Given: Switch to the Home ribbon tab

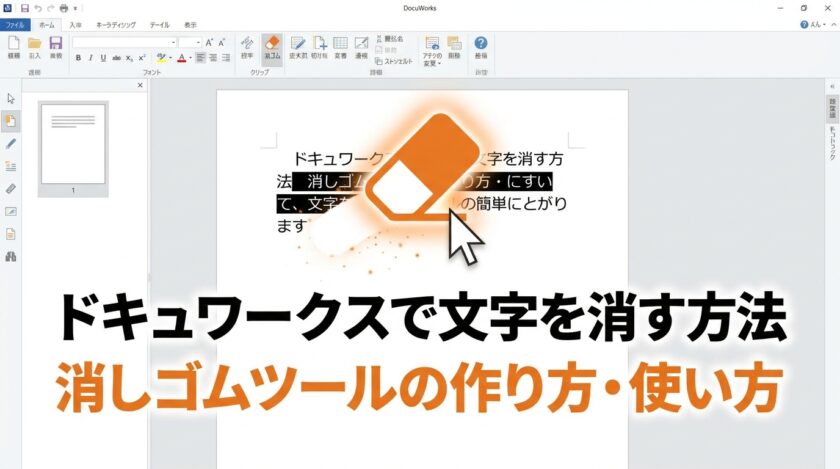Looking at the screenshot, I should (x=47, y=25).
